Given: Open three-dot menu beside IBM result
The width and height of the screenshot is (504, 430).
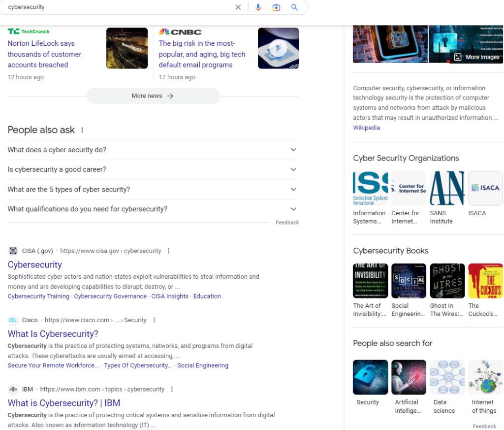Looking at the screenshot, I should (x=172, y=389).
